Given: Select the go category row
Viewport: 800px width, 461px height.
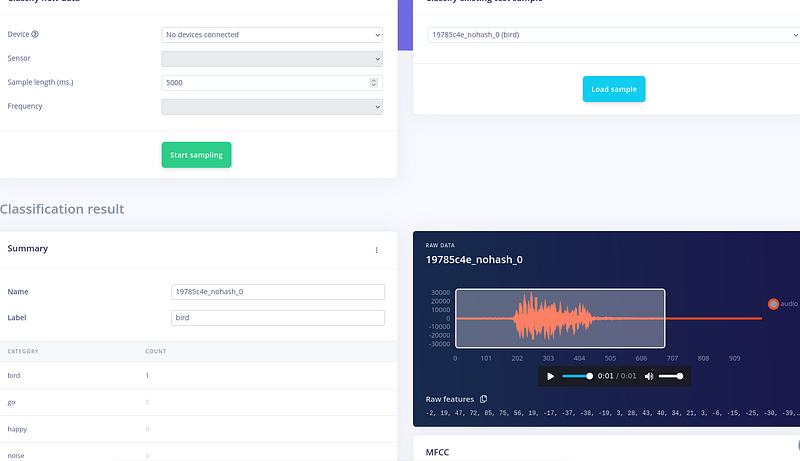Looking at the screenshot, I should coord(198,402).
